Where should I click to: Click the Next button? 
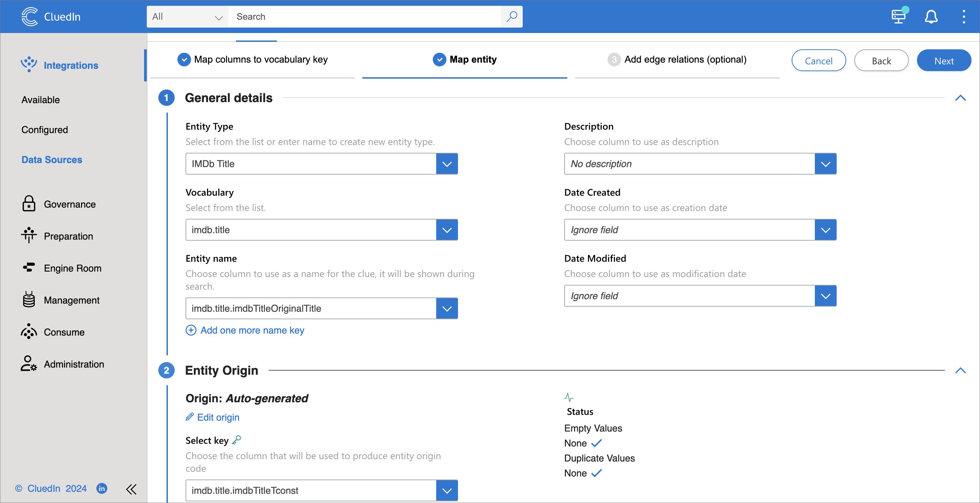point(945,60)
